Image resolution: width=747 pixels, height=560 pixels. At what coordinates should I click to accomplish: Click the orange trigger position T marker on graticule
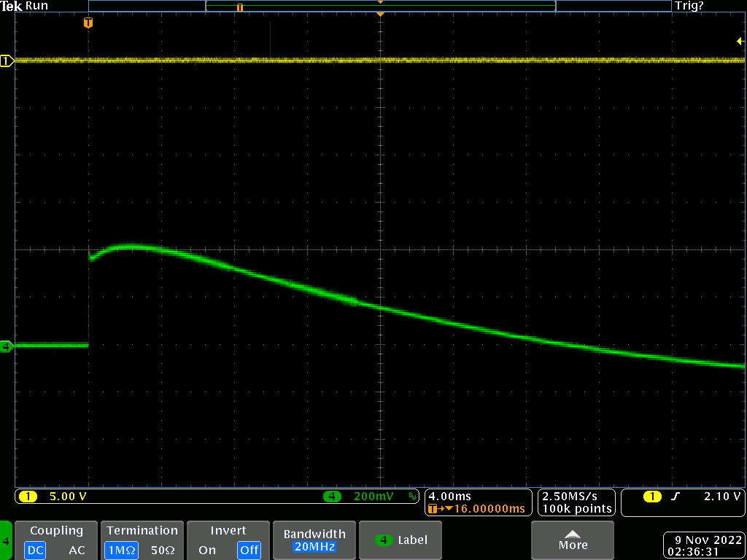coord(88,23)
